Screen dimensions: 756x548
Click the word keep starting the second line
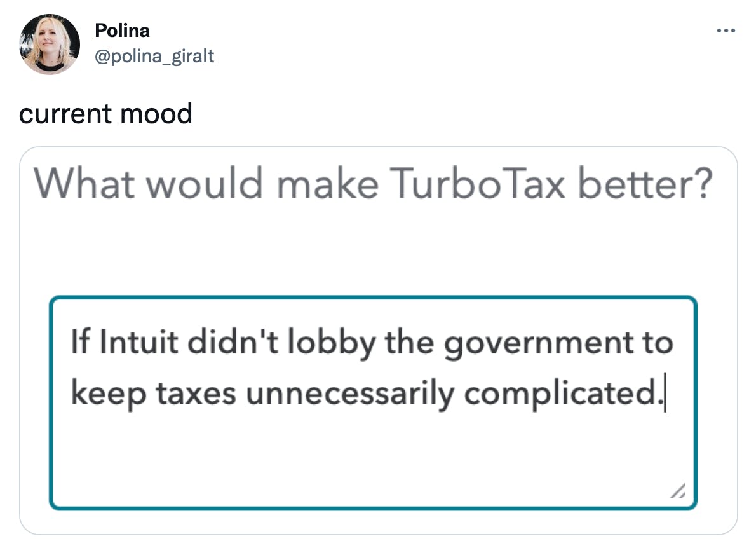[x=109, y=394]
